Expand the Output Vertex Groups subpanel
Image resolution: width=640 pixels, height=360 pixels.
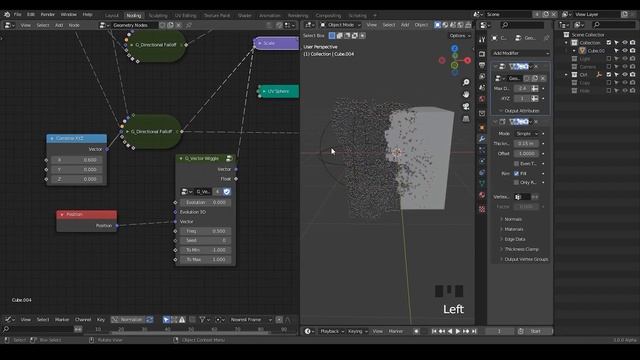coord(526,259)
